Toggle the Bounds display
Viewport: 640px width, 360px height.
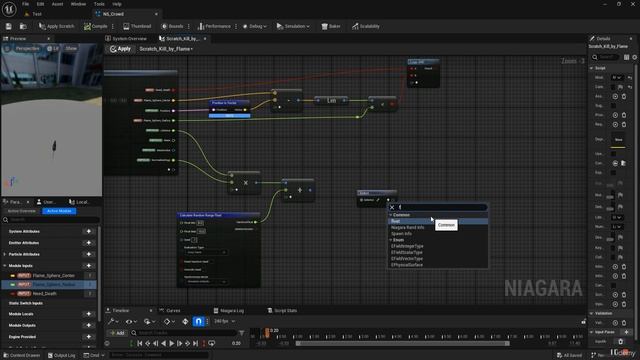tap(172, 26)
